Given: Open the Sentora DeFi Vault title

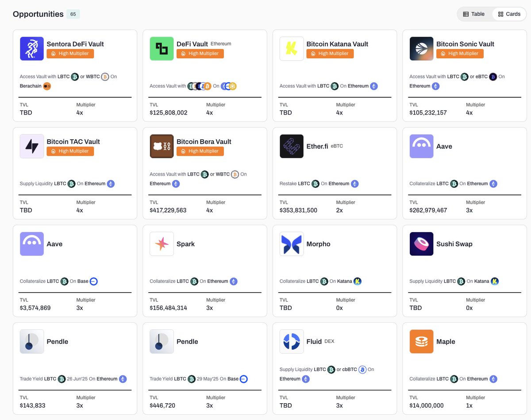Looking at the screenshot, I should point(75,44).
